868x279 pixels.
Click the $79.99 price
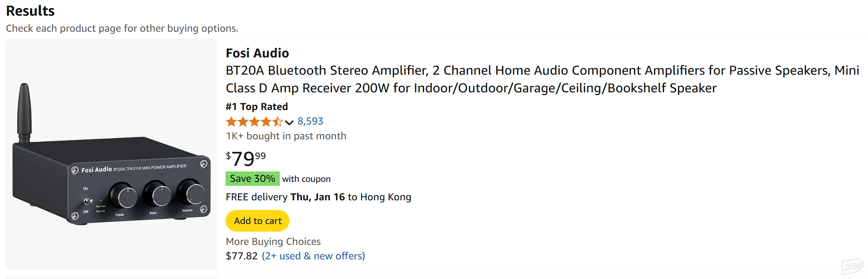click(246, 158)
